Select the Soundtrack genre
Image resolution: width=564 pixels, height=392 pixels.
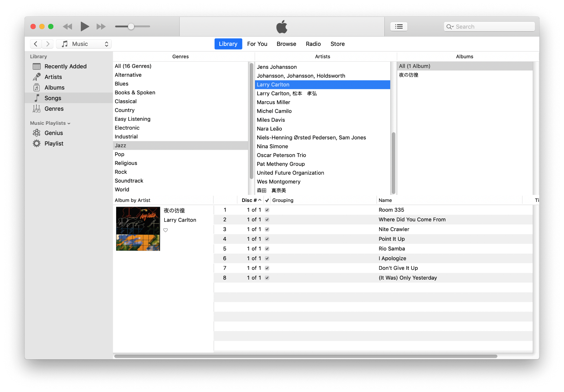click(x=180, y=181)
